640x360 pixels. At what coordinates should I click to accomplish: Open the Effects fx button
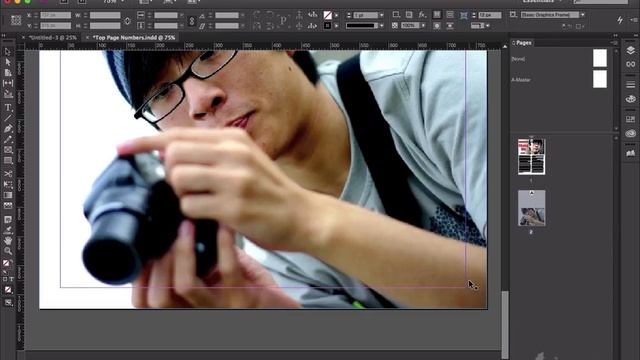422,15
